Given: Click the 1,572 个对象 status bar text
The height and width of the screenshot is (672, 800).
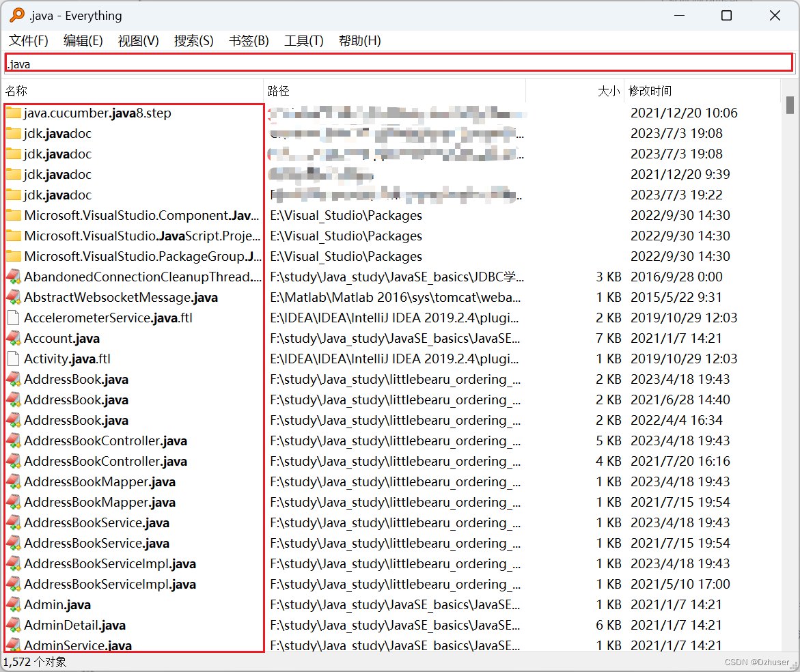Looking at the screenshot, I should coord(35,662).
